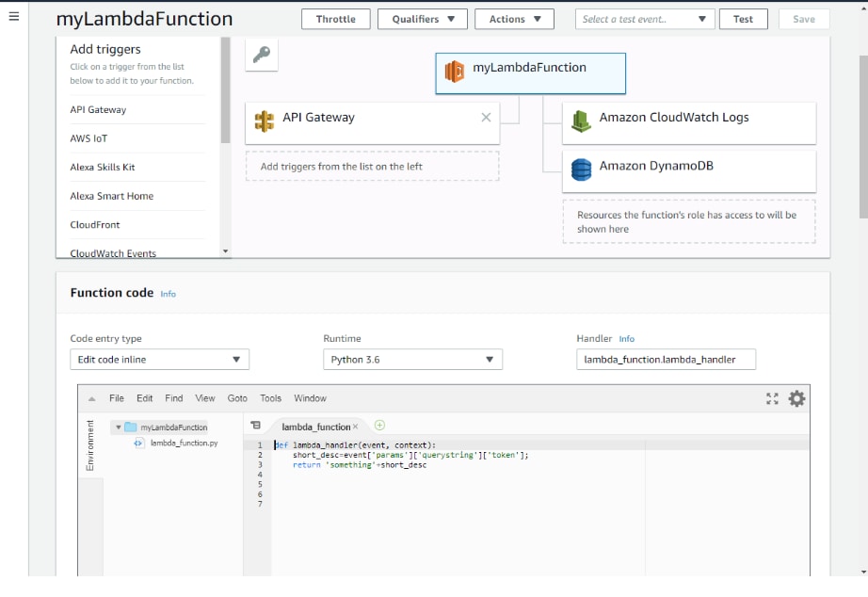Add Alexa Smart Home trigger
Image resolution: width=868 pixels, height=597 pixels.
[112, 196]
